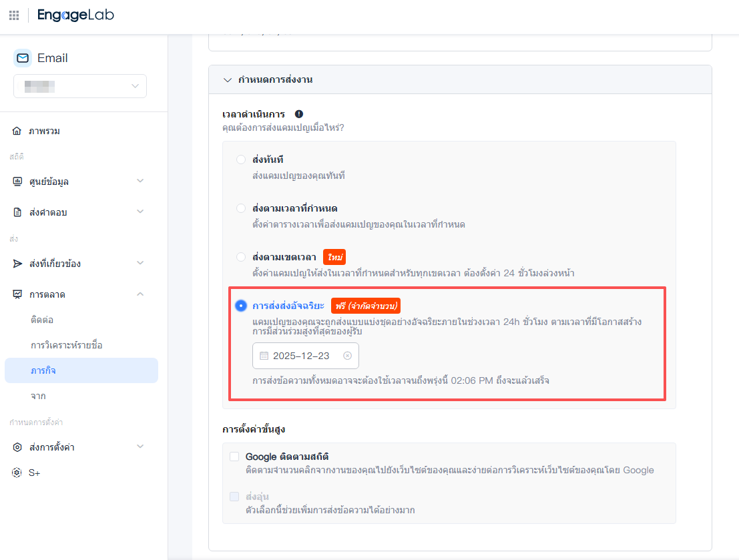
Task: Go to การวิเคราะห์รายชื่อ page
Action: [66, 345]
